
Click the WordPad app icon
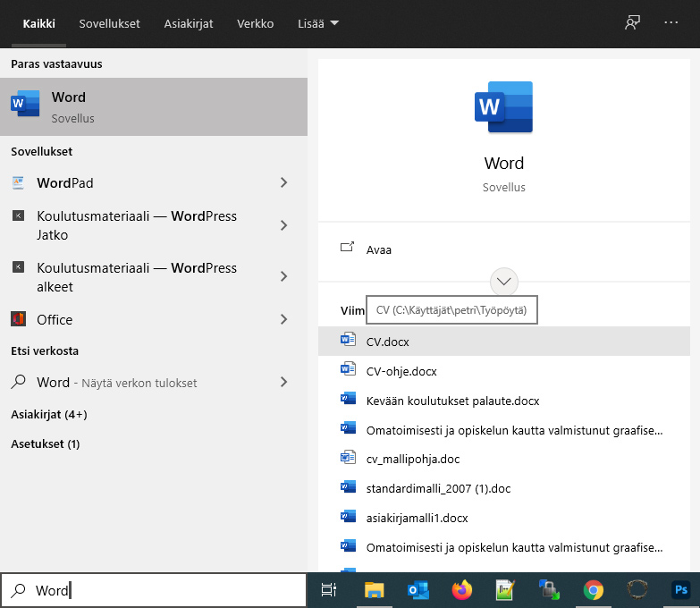[x=18, y=182]
